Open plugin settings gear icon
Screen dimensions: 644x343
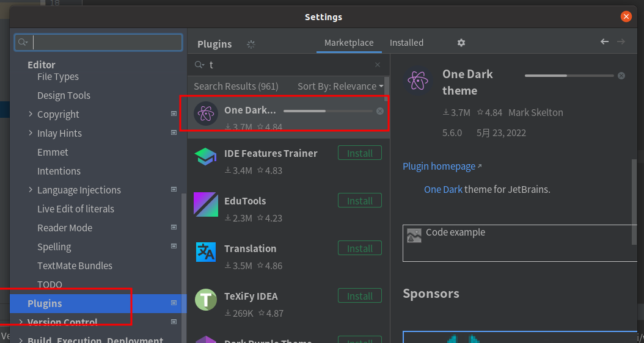pos(461,43)
